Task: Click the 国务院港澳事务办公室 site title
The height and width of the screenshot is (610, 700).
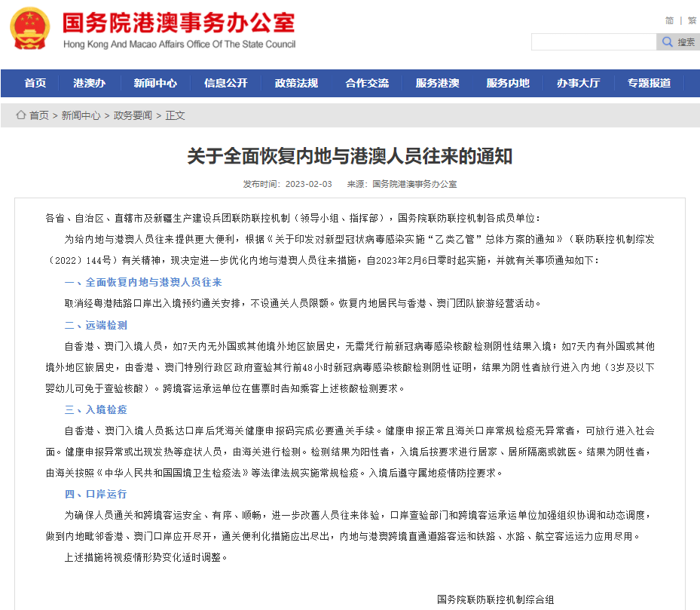Action: (179, 24)
